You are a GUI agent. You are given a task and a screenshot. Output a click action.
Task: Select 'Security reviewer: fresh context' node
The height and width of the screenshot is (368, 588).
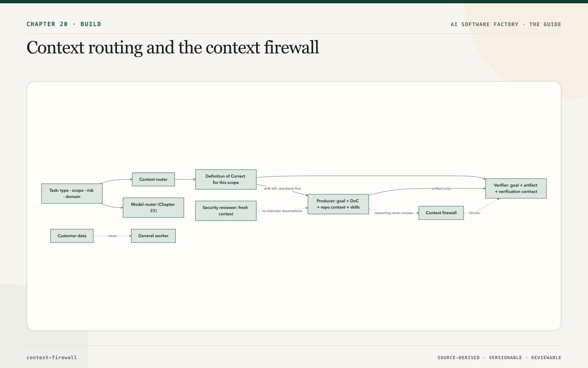click(226, 211)
